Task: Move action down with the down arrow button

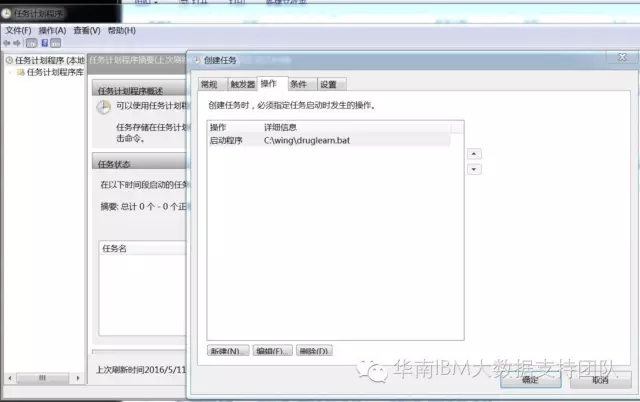Action: coord(474,169)
